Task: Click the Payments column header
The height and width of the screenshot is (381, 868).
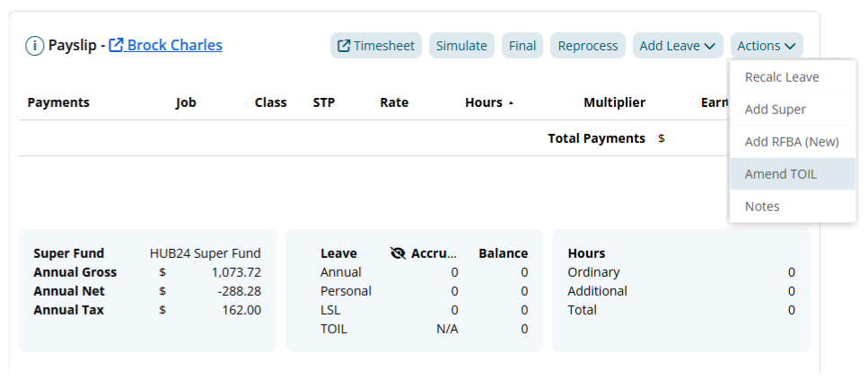Action: tap(58, 102)
